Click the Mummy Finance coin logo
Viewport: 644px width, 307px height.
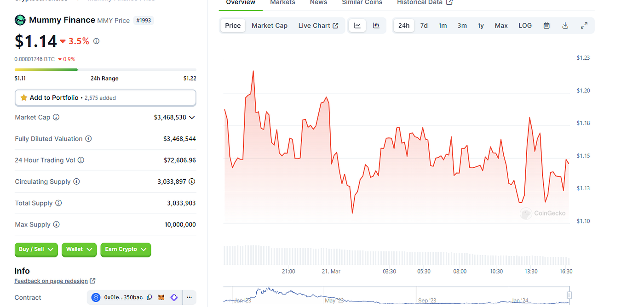click(x=20, y=20)
